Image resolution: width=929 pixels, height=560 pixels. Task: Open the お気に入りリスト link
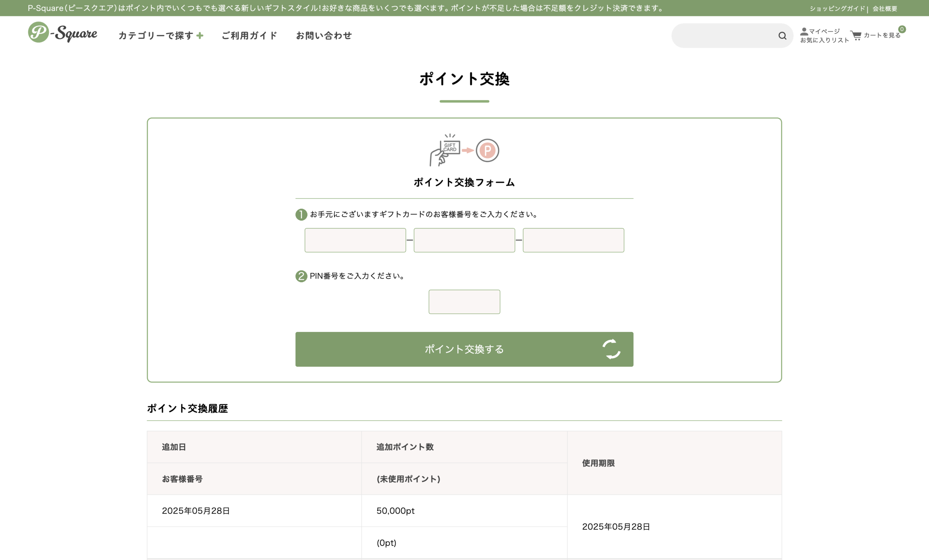[x=824, y=40]
